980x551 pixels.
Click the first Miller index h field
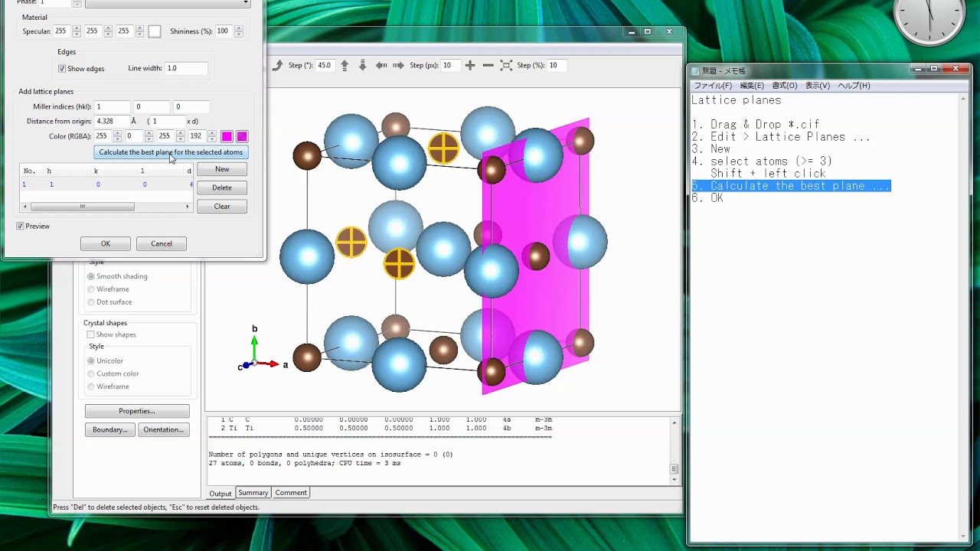click(113, 106)
